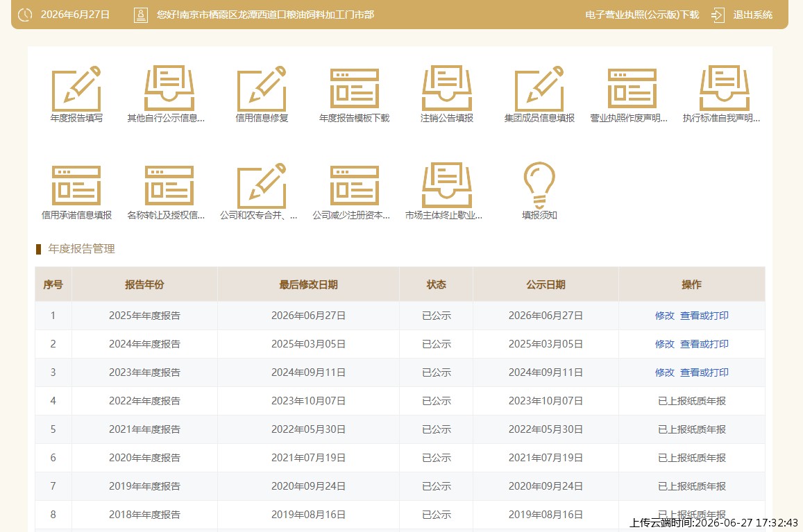Click the 年度报告管理 section title
The height and width of the screenshot is (532, 803).
point(81,249)
